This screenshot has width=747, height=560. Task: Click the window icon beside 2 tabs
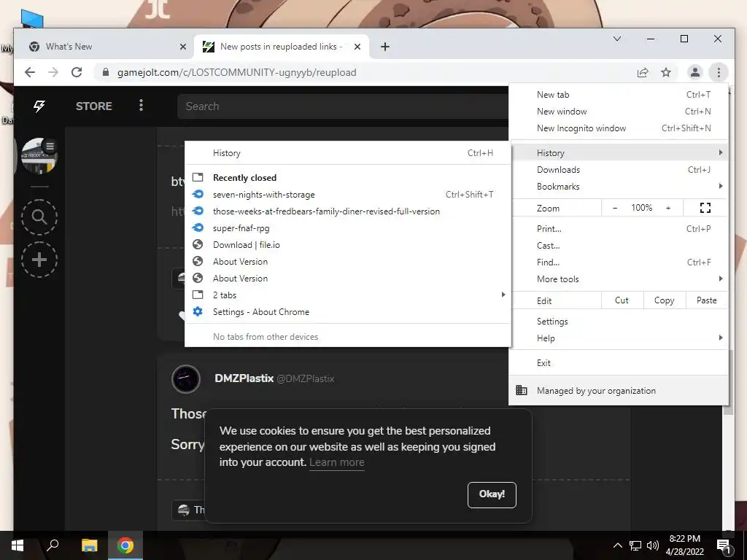pyautogui.click(x=198, y=295)
